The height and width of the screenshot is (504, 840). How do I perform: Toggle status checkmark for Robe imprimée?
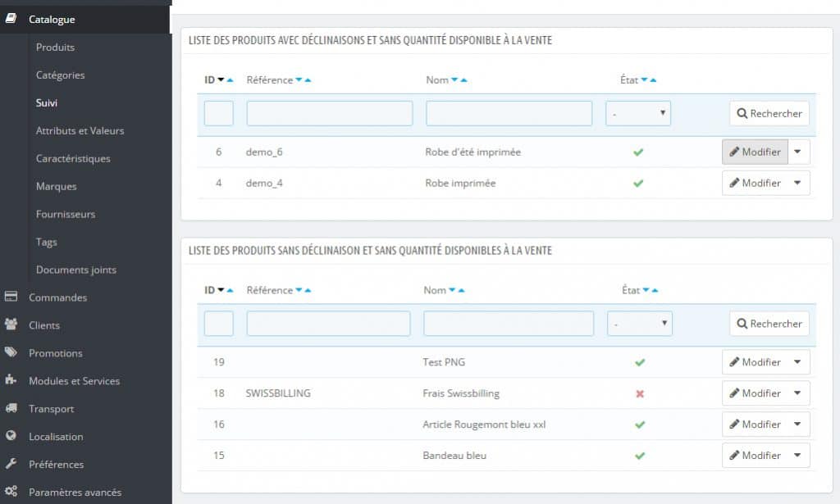(x=638, y=184)
